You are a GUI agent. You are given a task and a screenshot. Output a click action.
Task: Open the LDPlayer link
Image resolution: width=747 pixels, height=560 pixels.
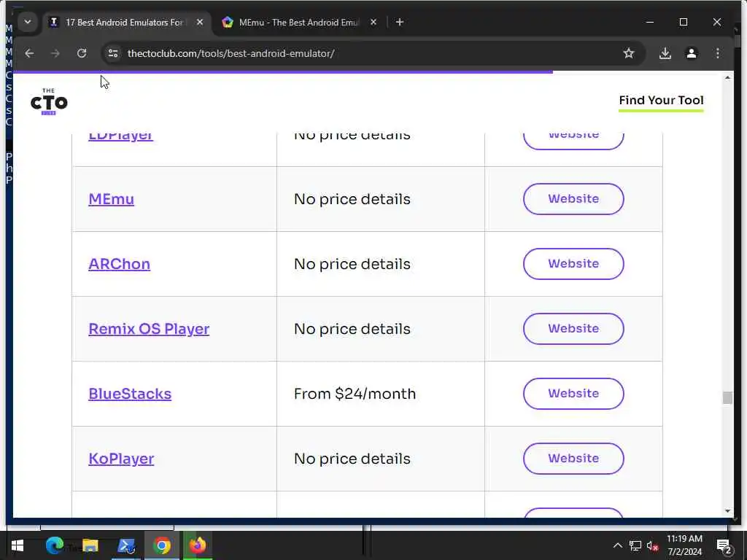coord(120,135)
